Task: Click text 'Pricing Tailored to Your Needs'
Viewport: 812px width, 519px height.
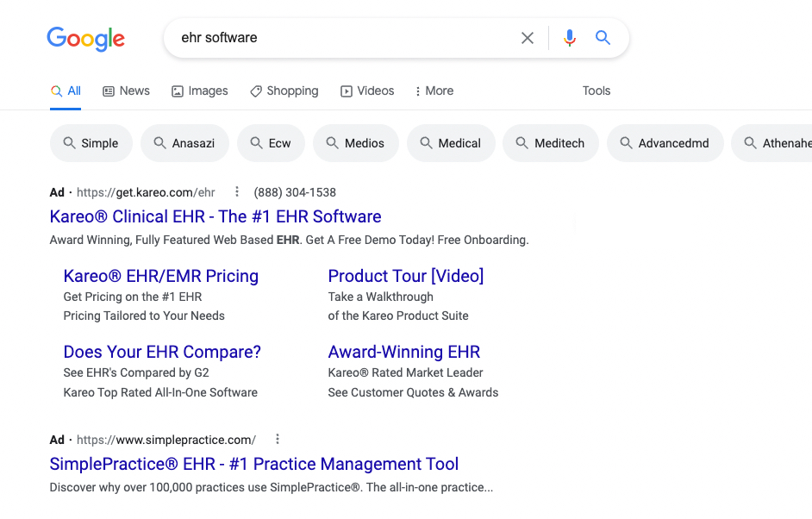Action: [144, 316]
